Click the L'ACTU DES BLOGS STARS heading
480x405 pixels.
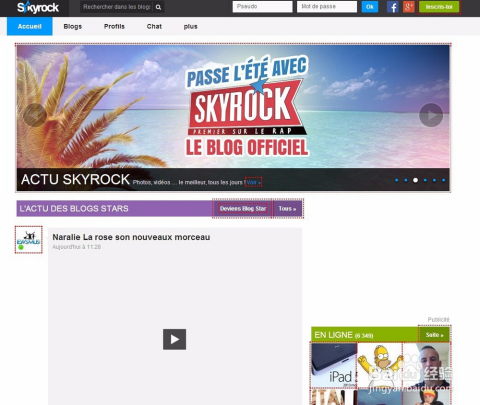[x=74, y=209]
